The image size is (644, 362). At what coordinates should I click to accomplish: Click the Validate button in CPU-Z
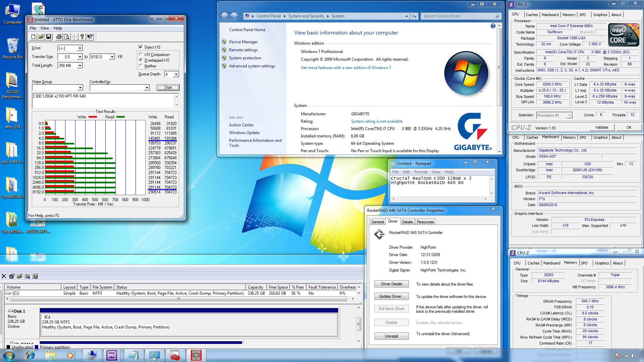tap(602, 127)
